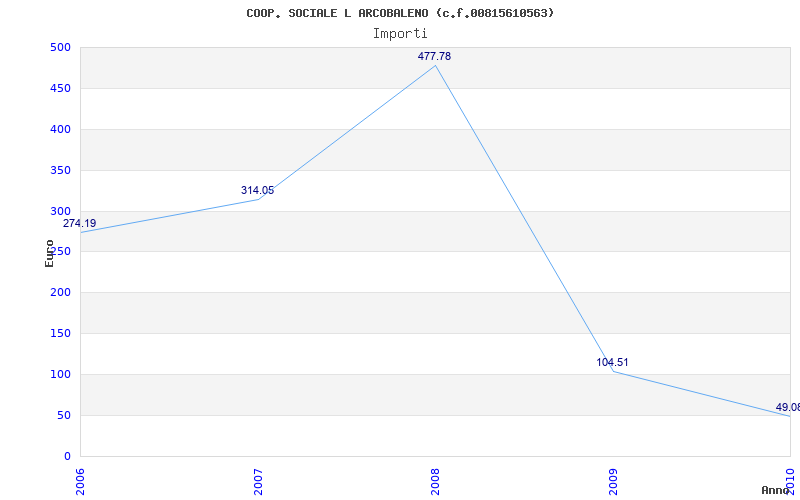Click the 150 y-axis tick label
This screenshot has width=800, height=500.
(x=60, y=334)
